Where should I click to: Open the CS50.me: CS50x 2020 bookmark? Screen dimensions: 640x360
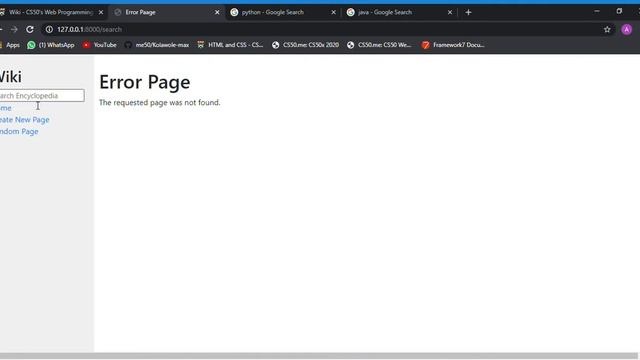pos(305,45)
